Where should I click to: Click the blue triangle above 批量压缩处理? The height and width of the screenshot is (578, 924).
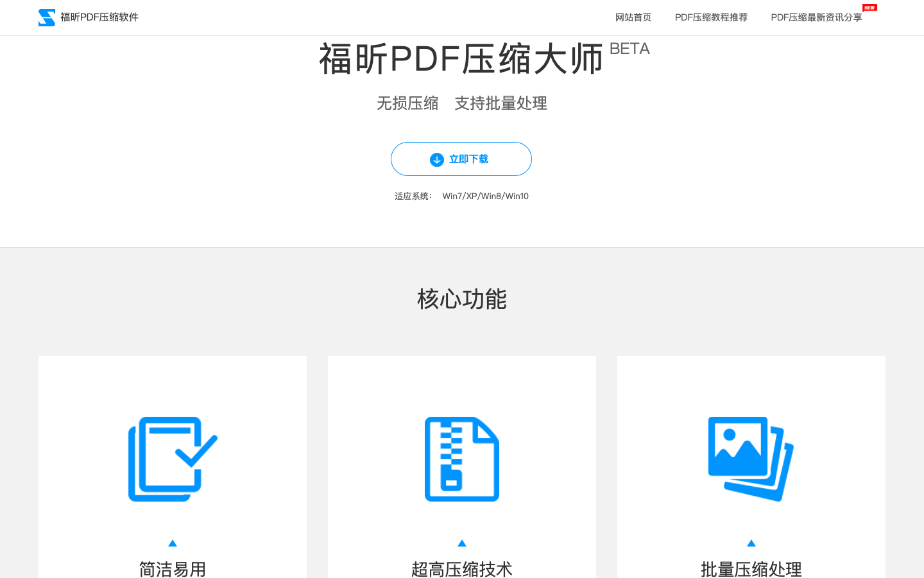tap(751, 543)
